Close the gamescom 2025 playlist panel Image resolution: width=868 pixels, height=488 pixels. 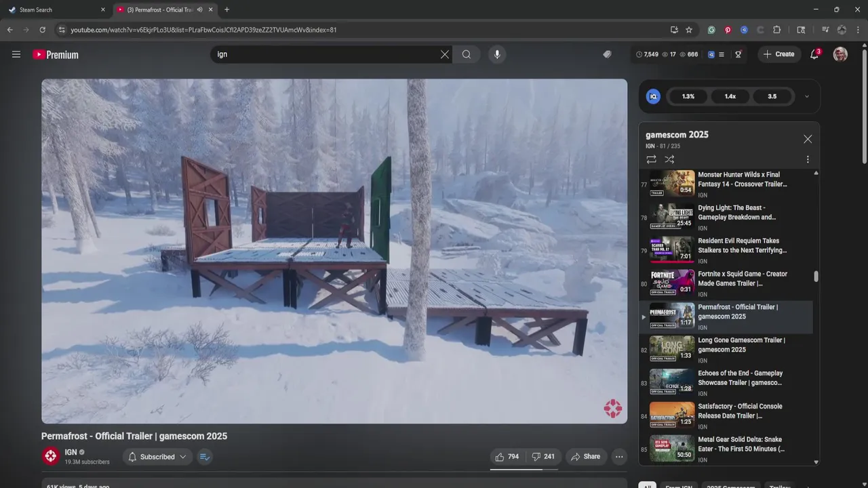point(808,139)
